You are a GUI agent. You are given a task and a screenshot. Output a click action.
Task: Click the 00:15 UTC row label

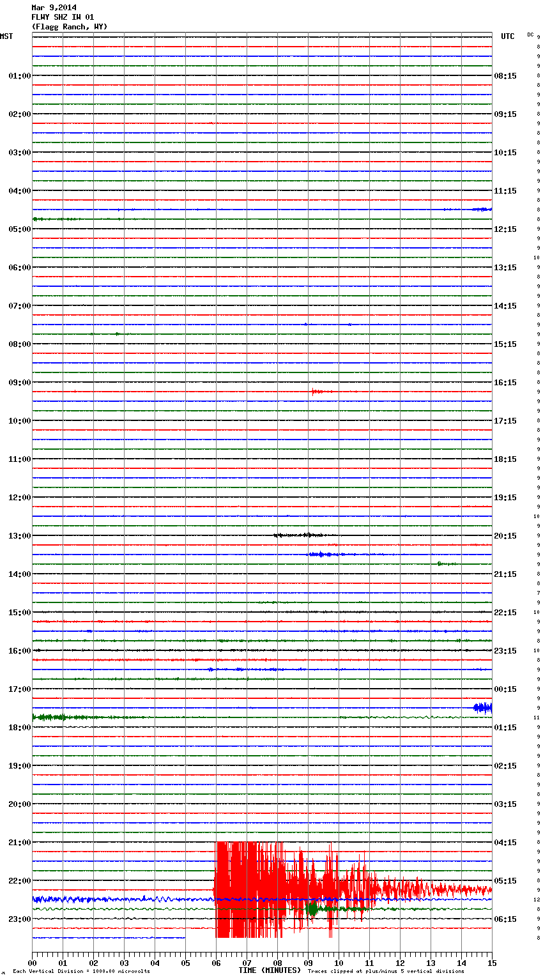505,689
